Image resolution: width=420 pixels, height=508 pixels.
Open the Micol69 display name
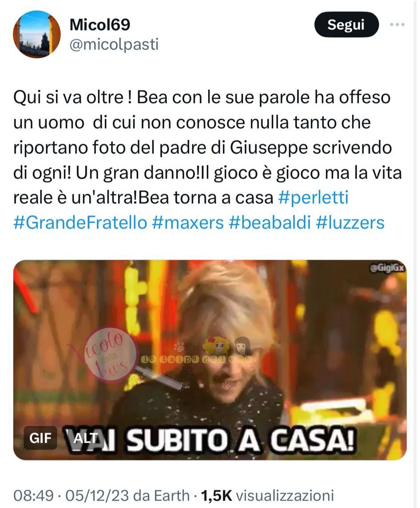(100, 24)
